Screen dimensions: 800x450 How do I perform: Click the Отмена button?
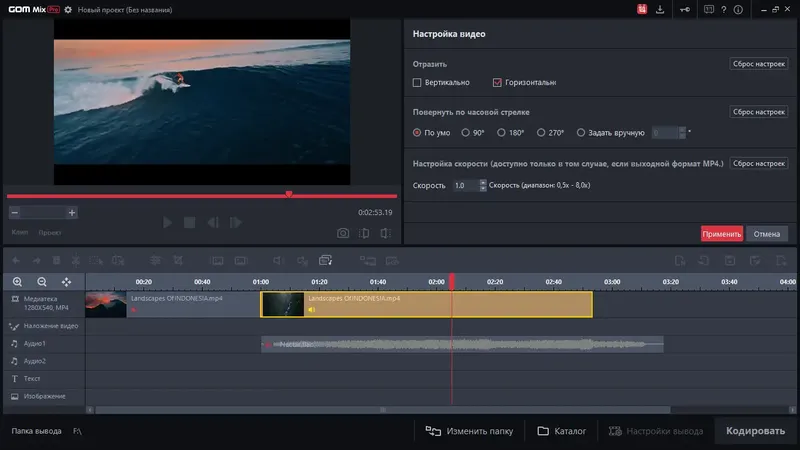click(x=766, y=234)
